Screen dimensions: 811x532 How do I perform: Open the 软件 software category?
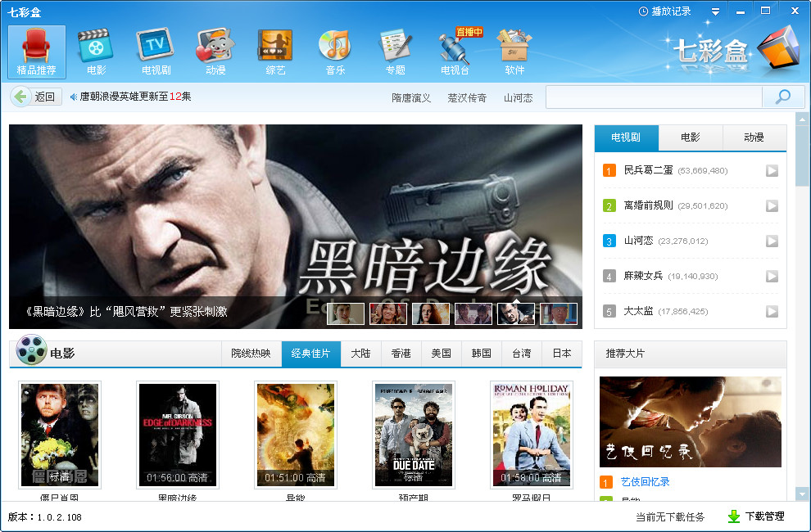pos(514,52)
